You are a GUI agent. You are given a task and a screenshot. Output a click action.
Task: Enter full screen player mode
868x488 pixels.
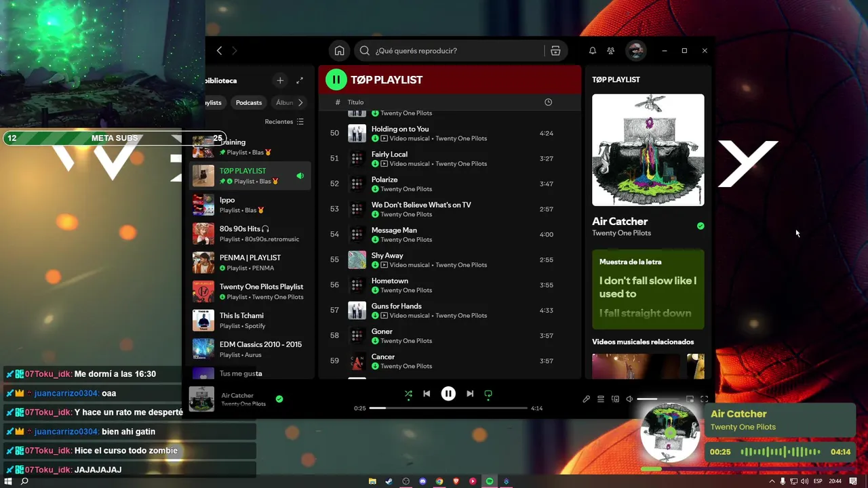pyautogui.click(x=704, y=399)
